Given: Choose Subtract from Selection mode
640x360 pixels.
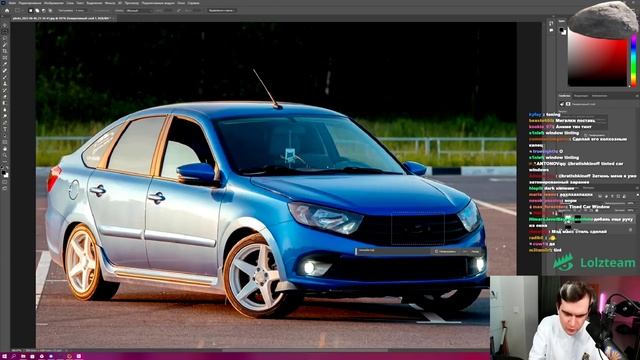Looking at the screenshot, I should coord(44,11).
